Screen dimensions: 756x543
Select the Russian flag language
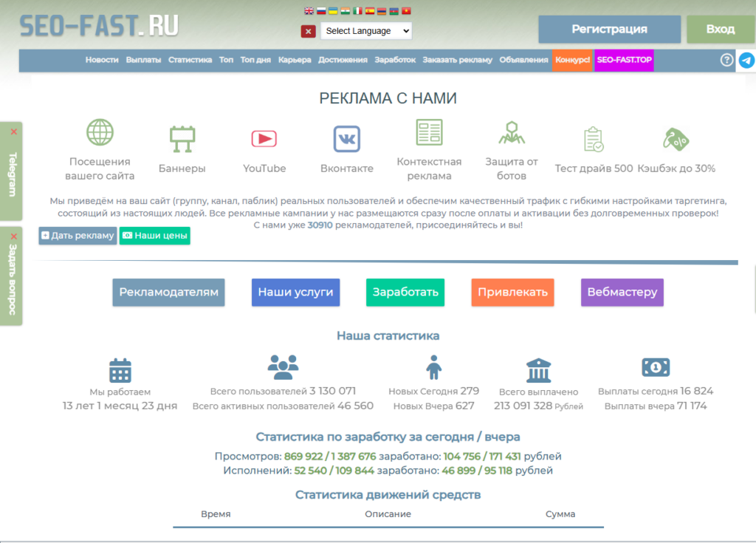321,11
